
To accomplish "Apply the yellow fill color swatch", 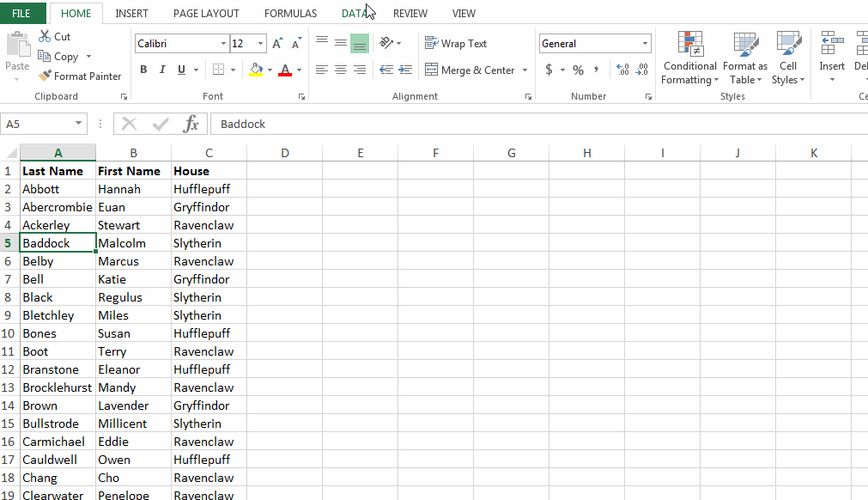I will click(255, 70).
